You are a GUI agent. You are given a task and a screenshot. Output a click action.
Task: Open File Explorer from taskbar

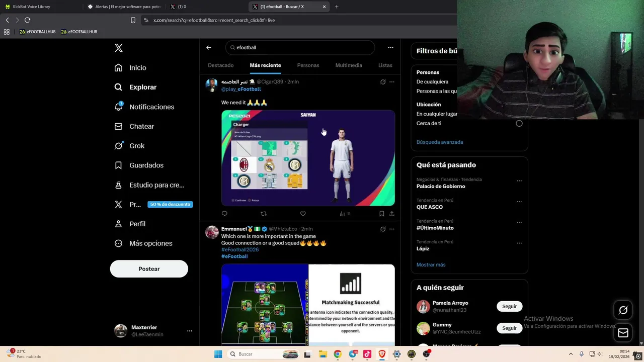tap(323, 354)
